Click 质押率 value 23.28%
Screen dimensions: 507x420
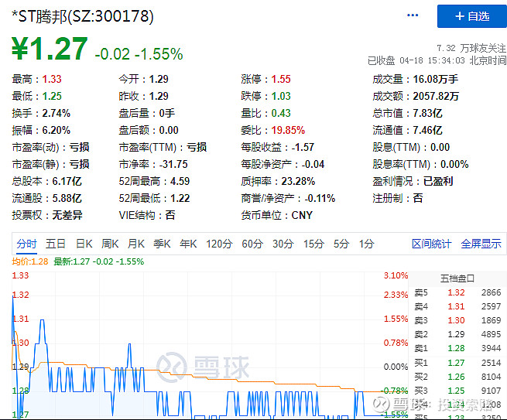click(x=298, y=181)
